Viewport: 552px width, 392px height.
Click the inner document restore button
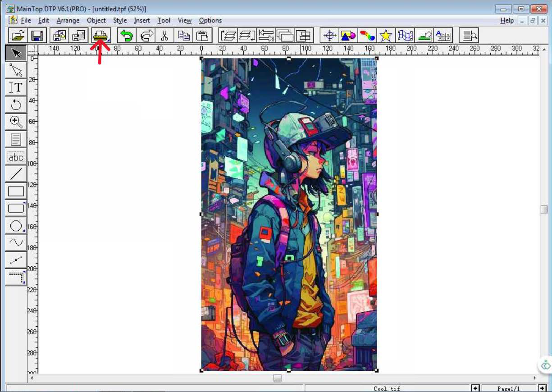[x=533, y=20]
